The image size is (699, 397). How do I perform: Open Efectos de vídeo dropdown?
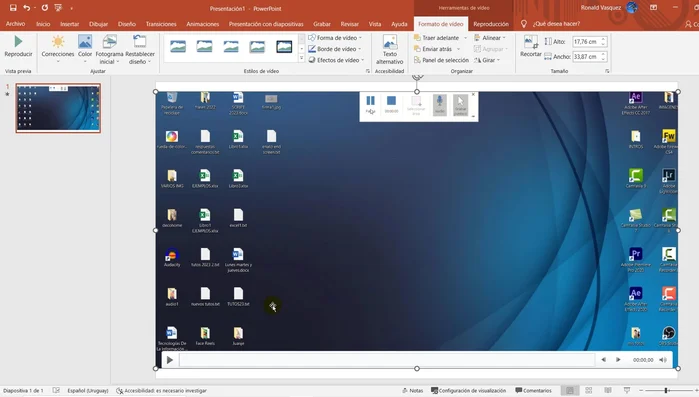337,60
